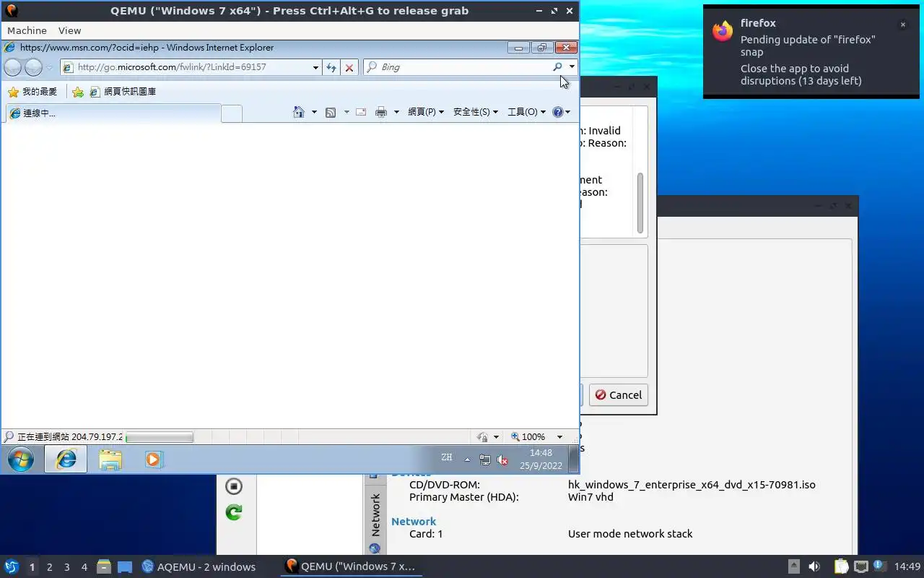Open the file manager icon in the panel
This screenshot has height=578, width=924.
pos(104,567)
